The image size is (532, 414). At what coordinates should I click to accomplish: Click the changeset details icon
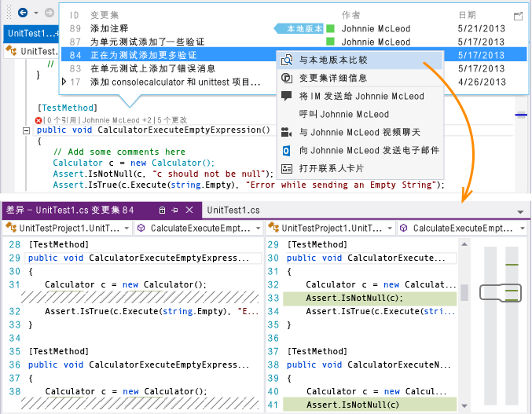tap(288, 78)
